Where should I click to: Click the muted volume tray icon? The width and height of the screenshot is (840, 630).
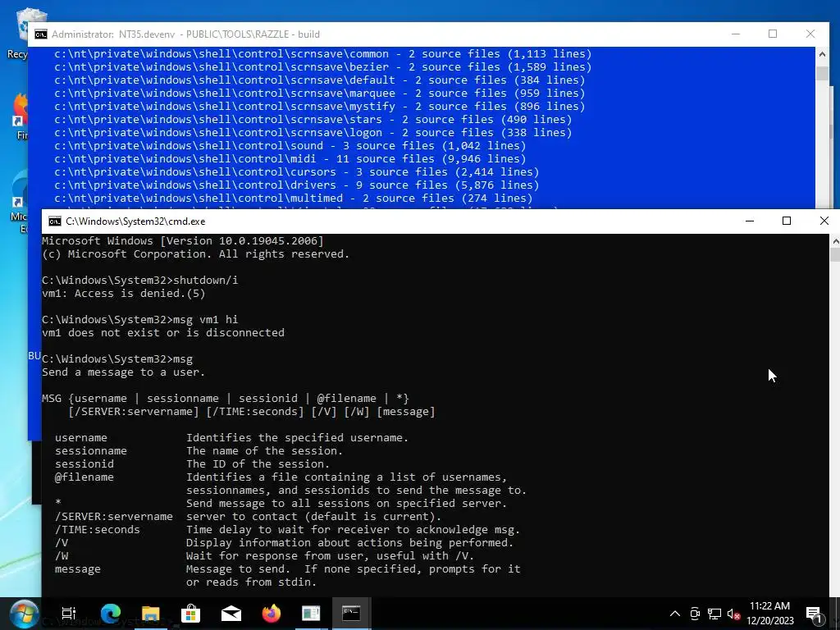pos(733,614)
